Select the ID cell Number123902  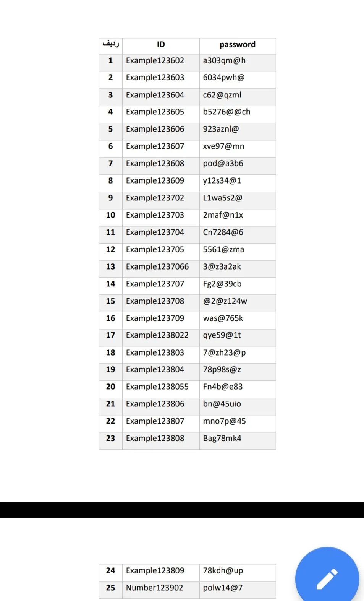click(x=155, y=588)
